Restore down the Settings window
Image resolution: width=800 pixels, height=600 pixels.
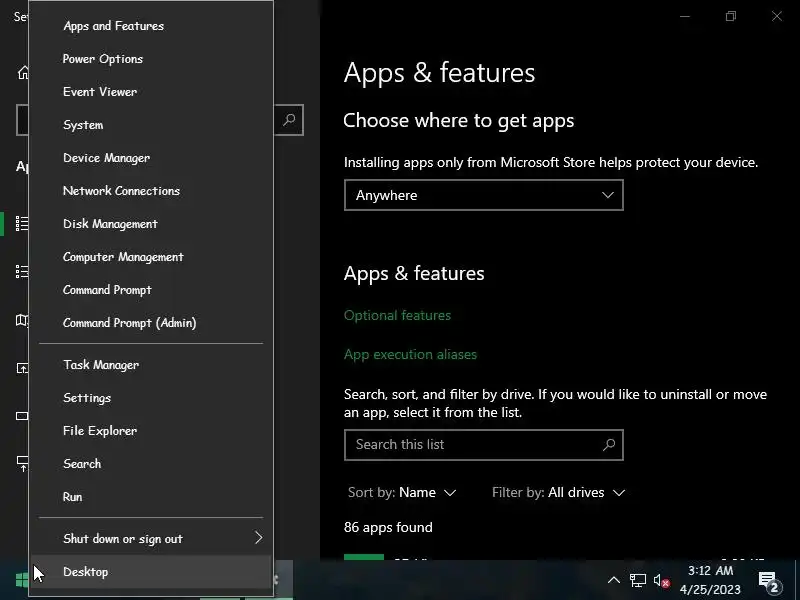pyautogui.click(x=731, y=16)
